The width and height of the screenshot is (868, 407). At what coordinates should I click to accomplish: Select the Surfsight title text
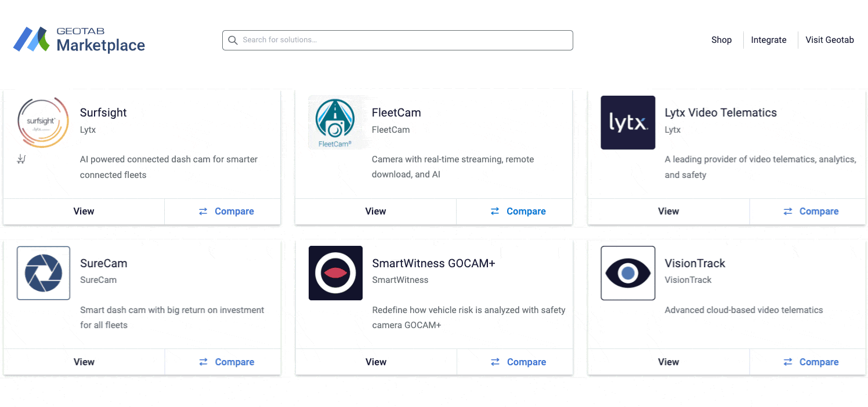point(103,113)
